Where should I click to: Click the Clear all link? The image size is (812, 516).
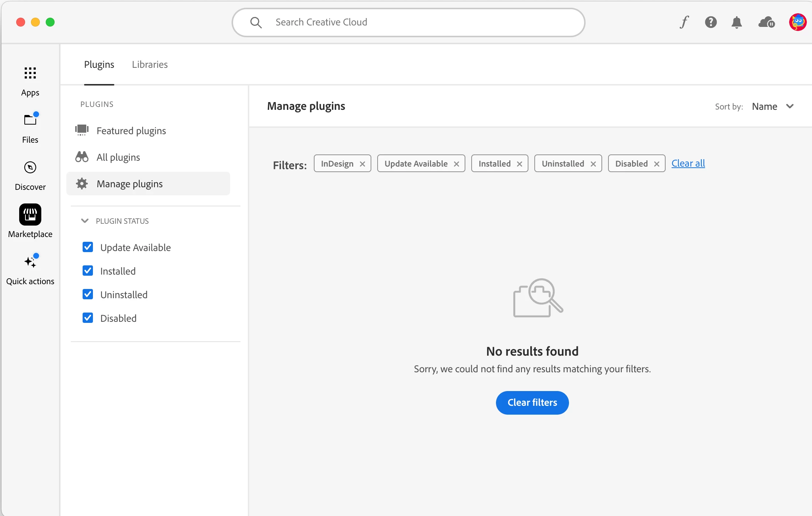pyautogui.click(x=688, y=163)
